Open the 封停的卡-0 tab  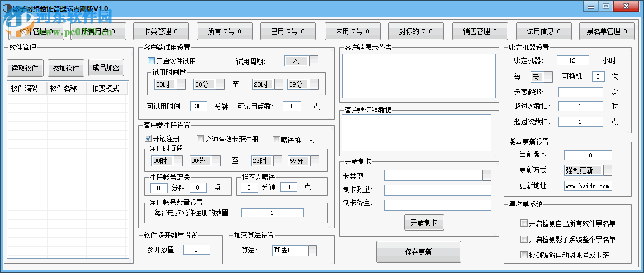coord(416,31)
